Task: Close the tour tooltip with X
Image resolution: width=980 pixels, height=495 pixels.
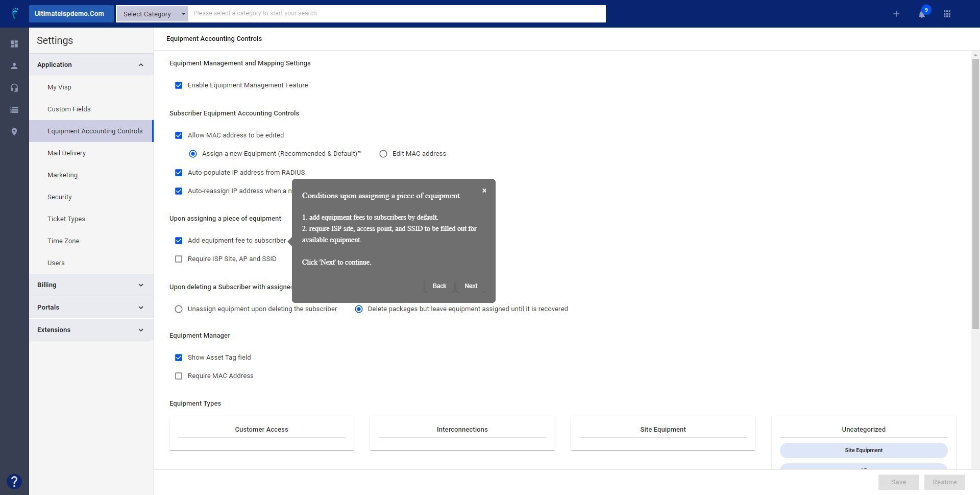Action: click(x=484, y=191)
